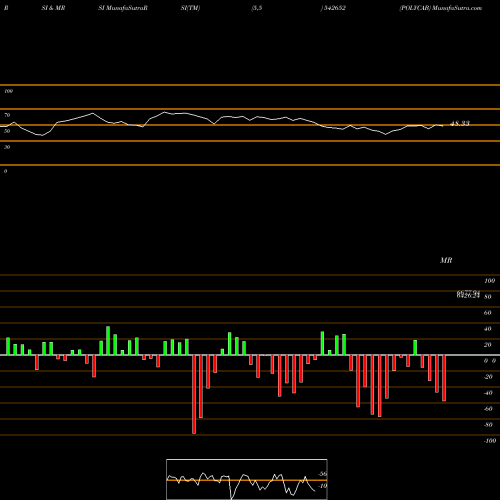Click the MR axis label -100
The image size is (500, 500).
click(x=490, y=441)
